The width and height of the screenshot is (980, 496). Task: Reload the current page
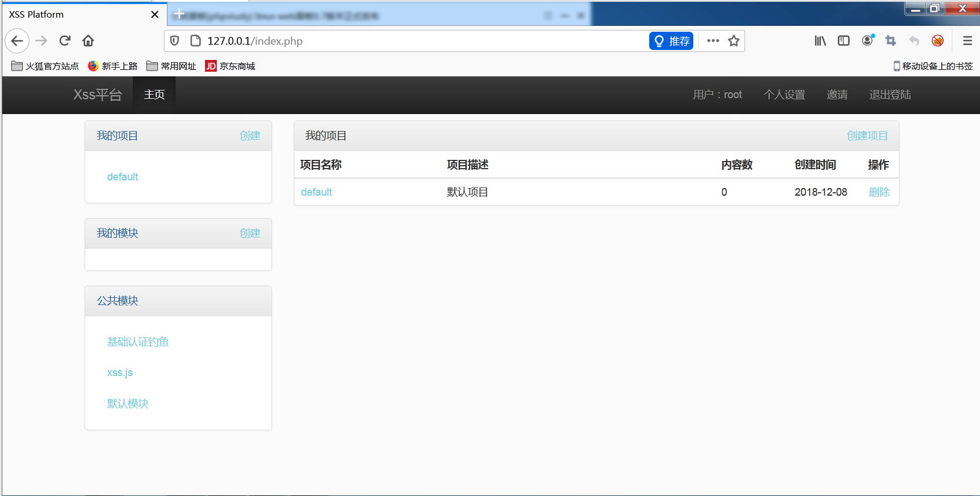[x=65, y=41]
